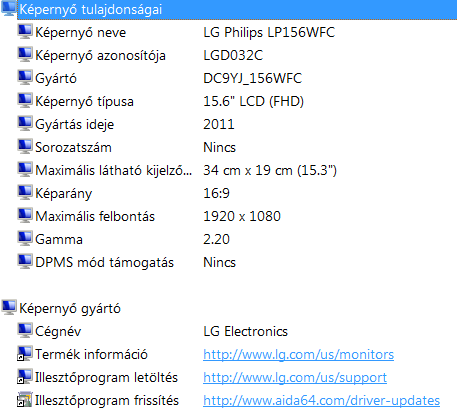Select the Gyártó label
The height and width of the screenshot is (420, 457).
click(56, 79)
